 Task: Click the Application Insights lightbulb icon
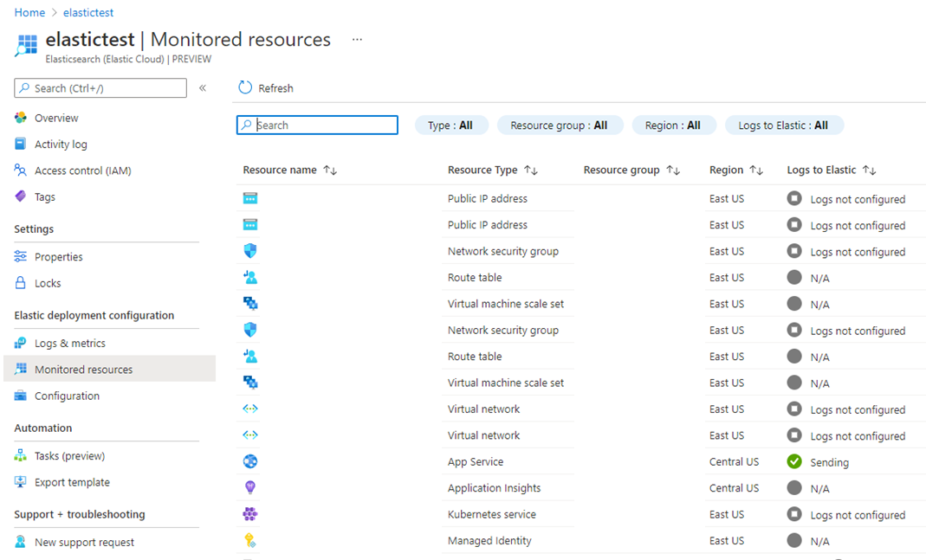point(250,487)
